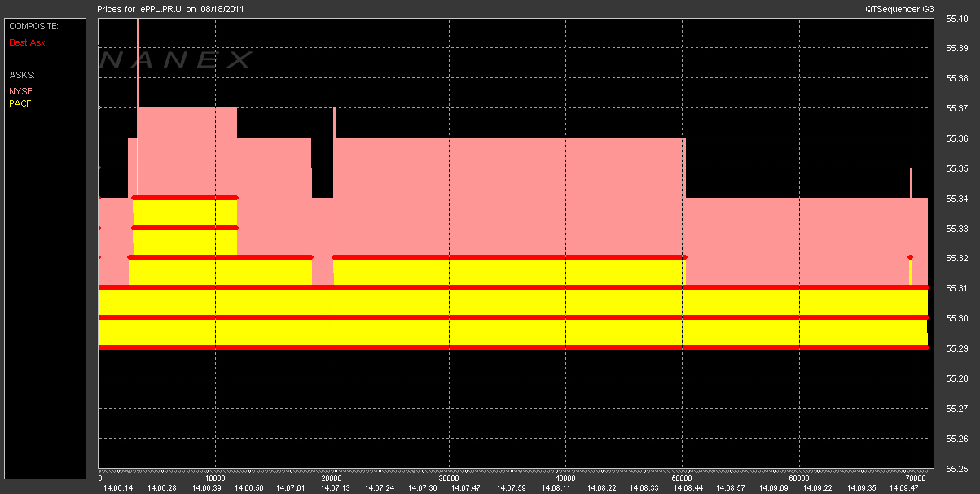The height and width of the screenshot is (494, 980).
Task: Click the 55.29 price axis label
Action: pos(956,348)
